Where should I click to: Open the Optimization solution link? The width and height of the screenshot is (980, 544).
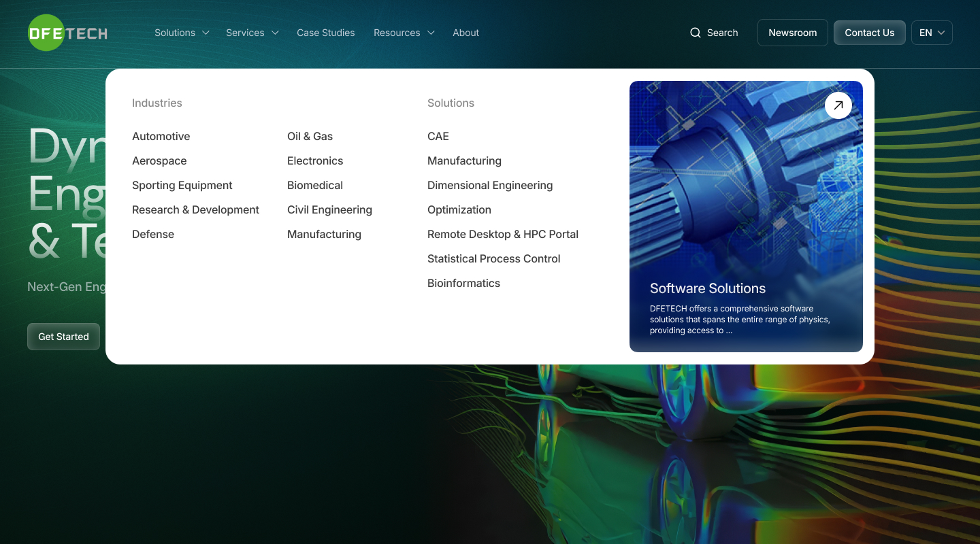click(459, 209)
